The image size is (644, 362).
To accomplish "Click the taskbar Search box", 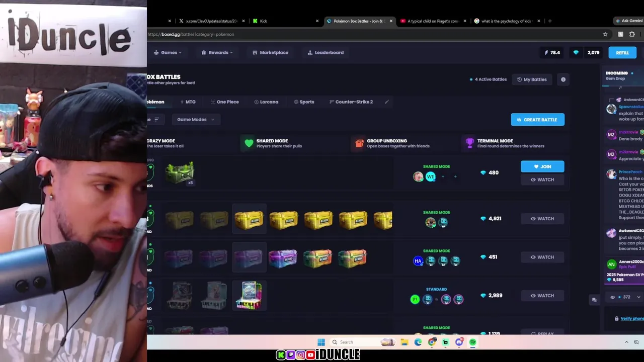I will click(x=363, y=342).
